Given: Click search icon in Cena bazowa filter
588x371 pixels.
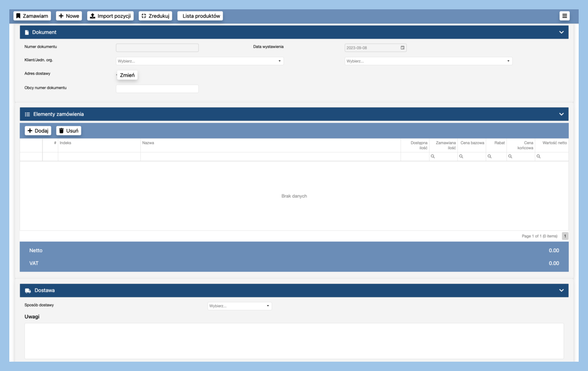Looking at the screenshot, I should pos(461,157).
